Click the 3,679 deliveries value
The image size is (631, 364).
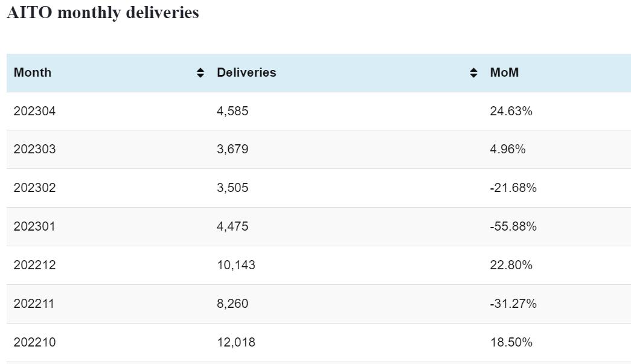point(232,149)
